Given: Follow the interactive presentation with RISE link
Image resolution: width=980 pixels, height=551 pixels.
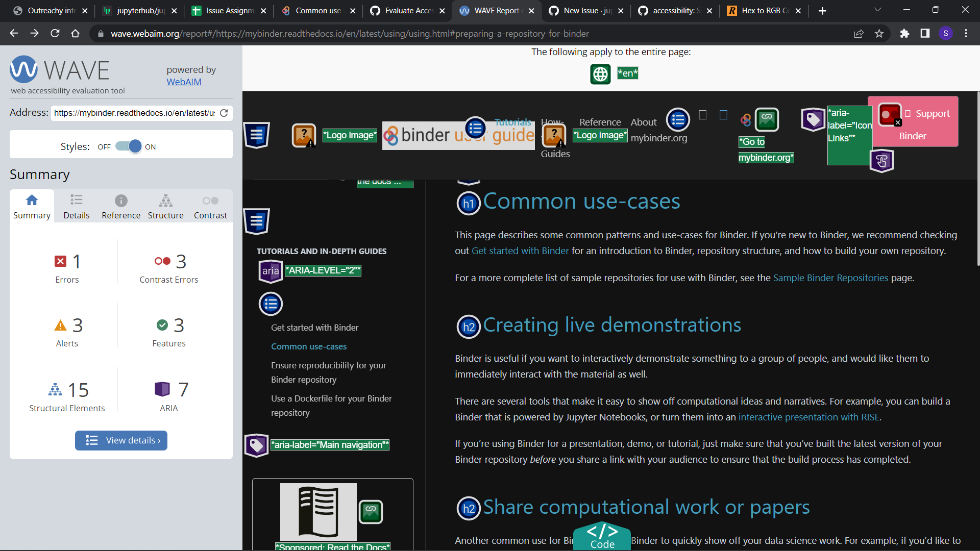Looking at the screenshot, I should [808, 417].
